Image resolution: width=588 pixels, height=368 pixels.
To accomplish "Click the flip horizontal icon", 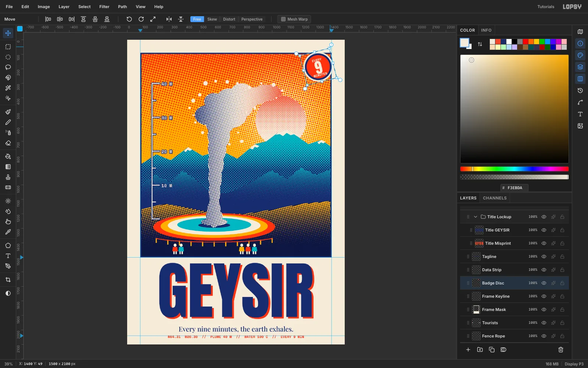I will [169, 19].
